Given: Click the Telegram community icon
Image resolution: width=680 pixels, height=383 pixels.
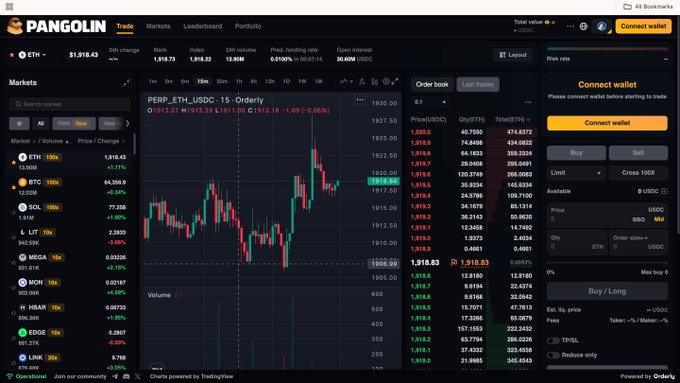Looking at the screenshot, I should [115, 376].
